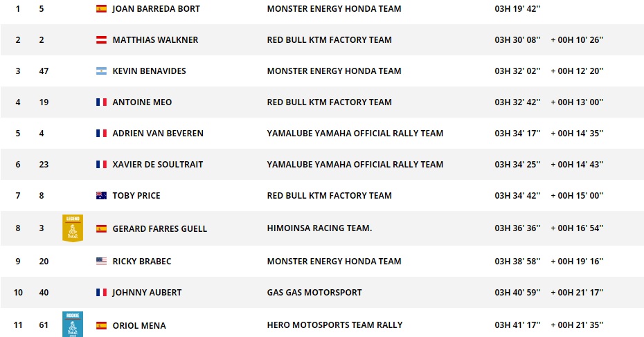Select rider Matthias Walkner's name
The height and width of the screenshot is (337, 644).
click(x=155, y=40)
